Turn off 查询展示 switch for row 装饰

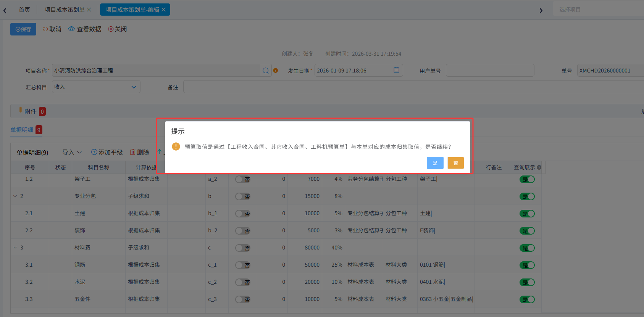point(527,231)
